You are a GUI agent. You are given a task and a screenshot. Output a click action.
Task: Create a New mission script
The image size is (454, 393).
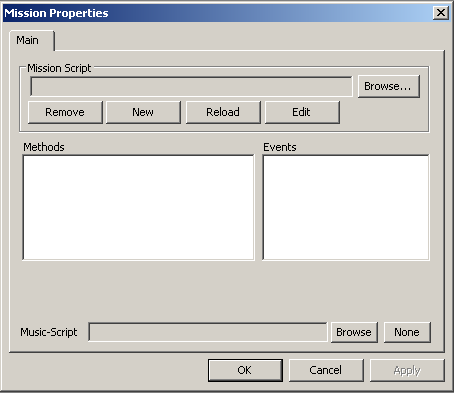click(143, 112)
